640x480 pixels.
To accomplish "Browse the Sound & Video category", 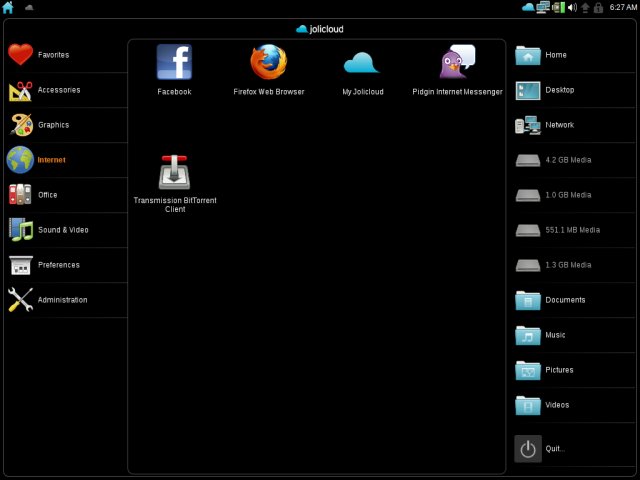I will tap(67, 230).
